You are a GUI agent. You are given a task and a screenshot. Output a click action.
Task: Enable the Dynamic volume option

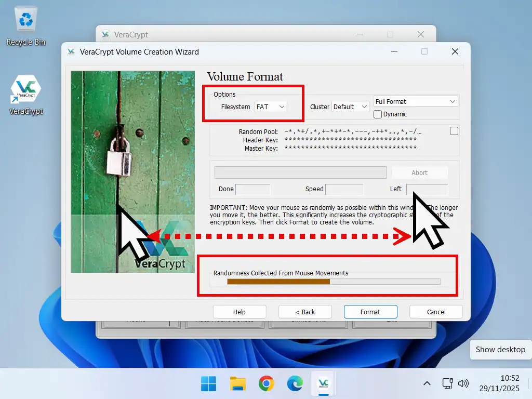(x=377, y=114)
